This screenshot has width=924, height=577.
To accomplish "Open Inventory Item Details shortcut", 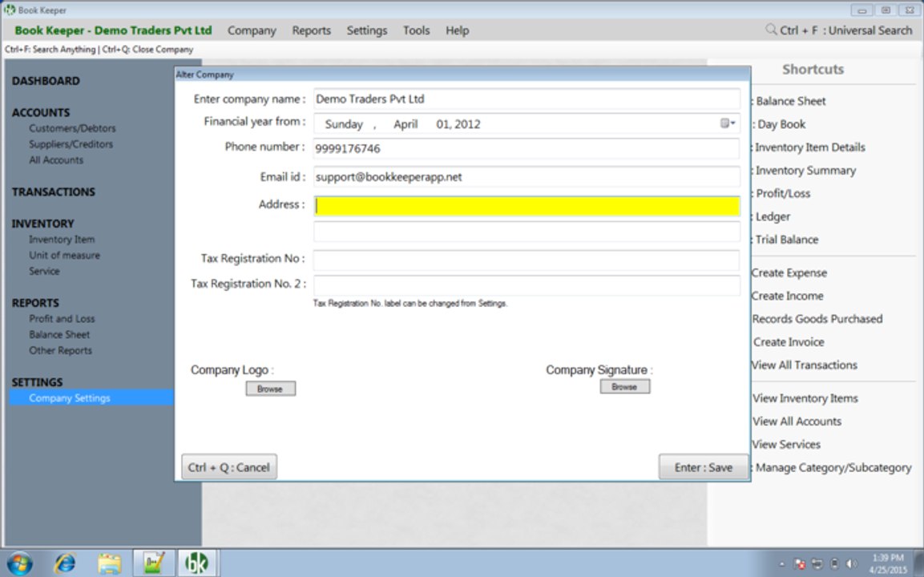I will (x=809, y=147).
